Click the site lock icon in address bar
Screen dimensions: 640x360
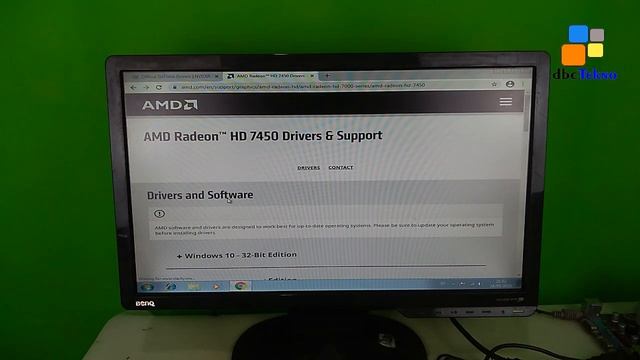[174, 87]
